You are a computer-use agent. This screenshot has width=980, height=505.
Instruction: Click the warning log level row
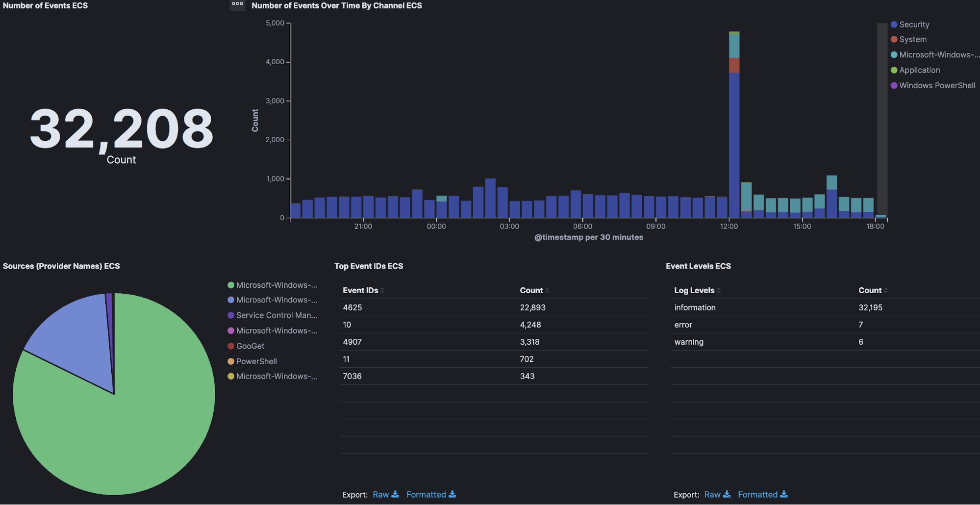tap(825, 342)
